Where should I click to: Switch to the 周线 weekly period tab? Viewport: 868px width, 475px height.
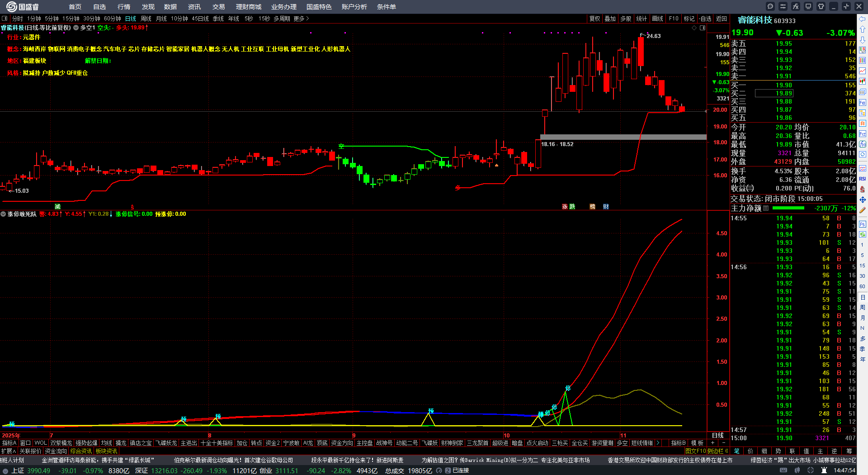(146, 19)
